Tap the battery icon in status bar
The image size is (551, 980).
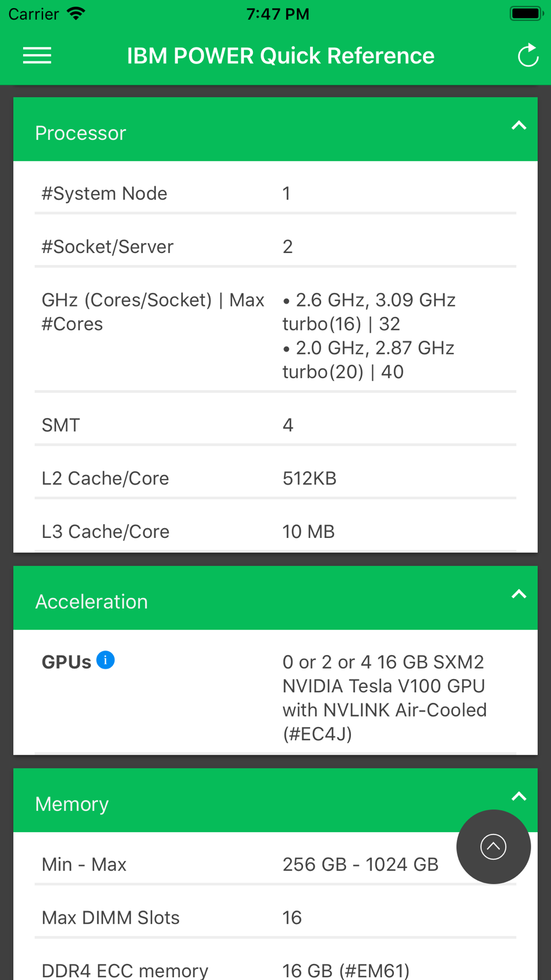pyautogui.click(x=527, y=13)
